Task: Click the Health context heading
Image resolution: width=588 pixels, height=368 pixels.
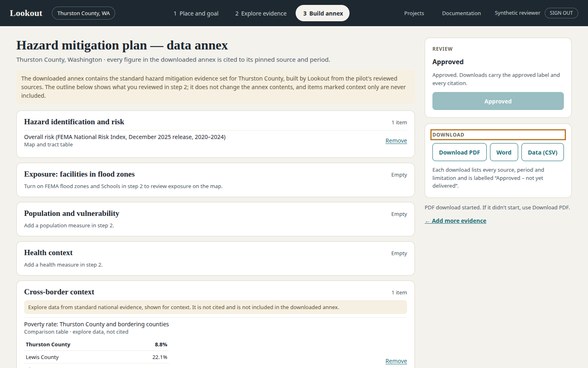Action: point(48,253)
